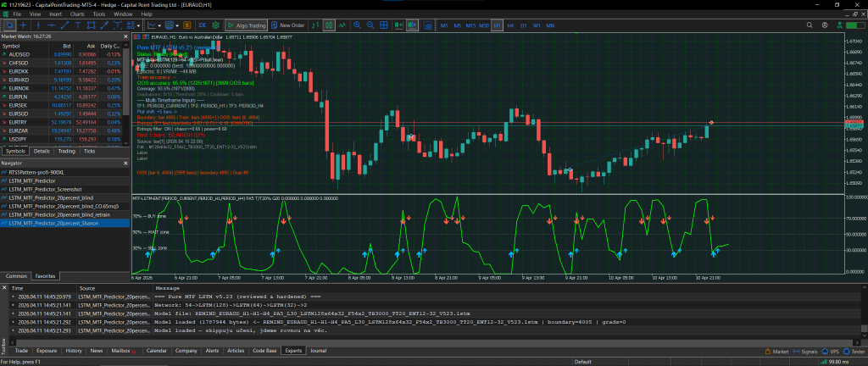The image size is (868, 366).
Task: Open the Charts menu
Action: (76, 14)
